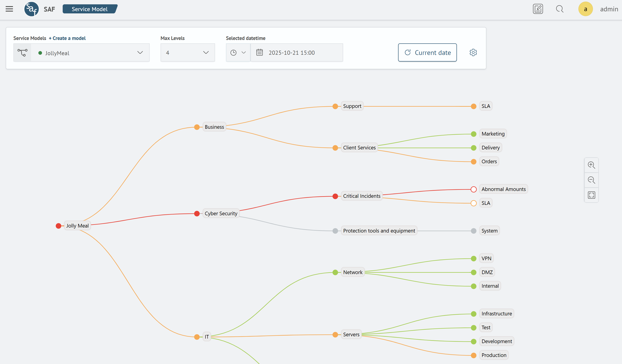The width and height of the screenshot is (622, 364).
Task: Fit graph to screen with the frame icon
Action: click(591, 195)
